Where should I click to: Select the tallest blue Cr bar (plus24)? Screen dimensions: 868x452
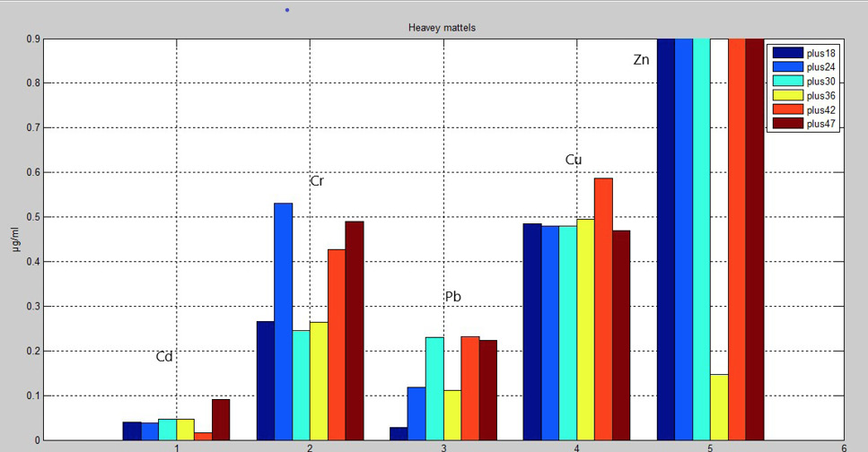pyautogui.click(x=284, y=322)
